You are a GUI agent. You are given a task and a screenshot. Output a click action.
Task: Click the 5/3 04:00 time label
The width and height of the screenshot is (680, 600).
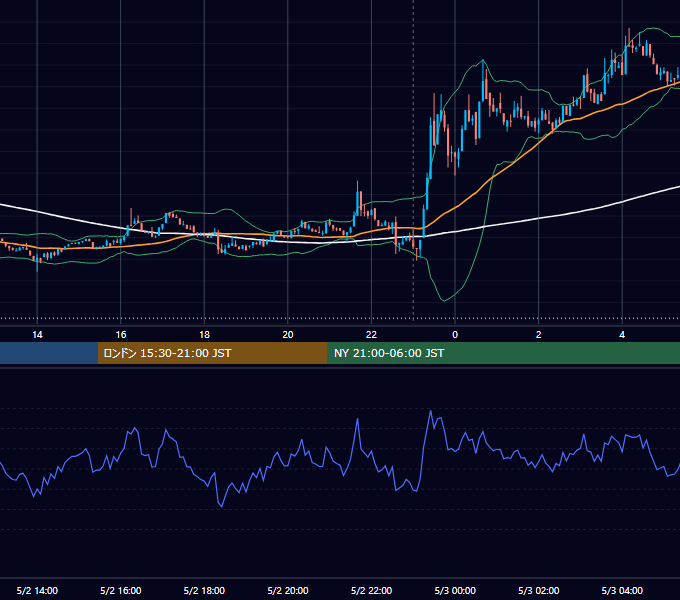tap(622, 590)
